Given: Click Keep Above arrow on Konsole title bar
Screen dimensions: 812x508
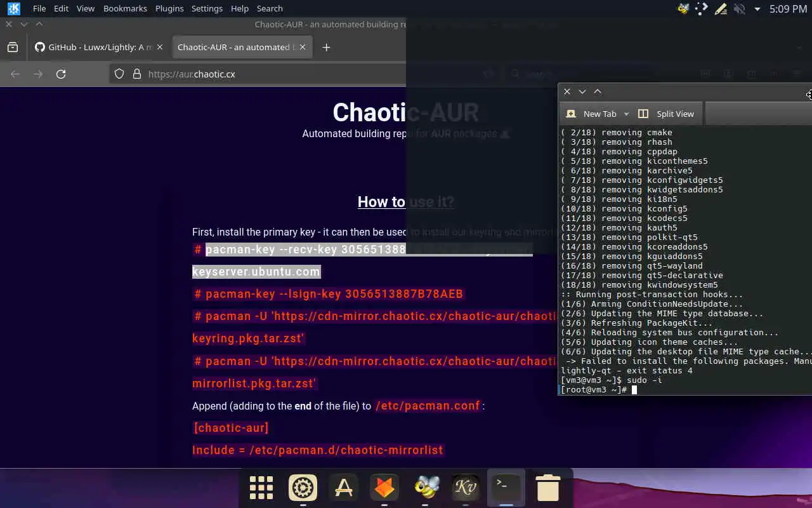Looking at the screenshot, I should 598,91.
